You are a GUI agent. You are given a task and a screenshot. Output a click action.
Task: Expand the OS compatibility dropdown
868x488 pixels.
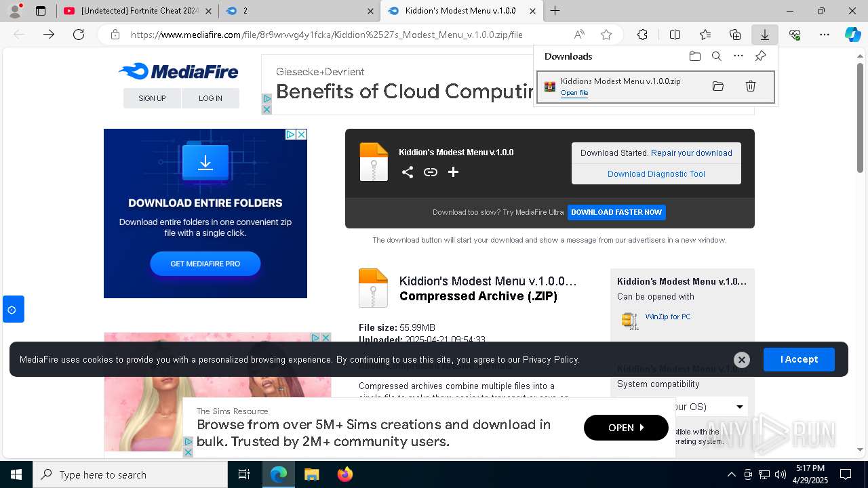(x=740, y=407)
